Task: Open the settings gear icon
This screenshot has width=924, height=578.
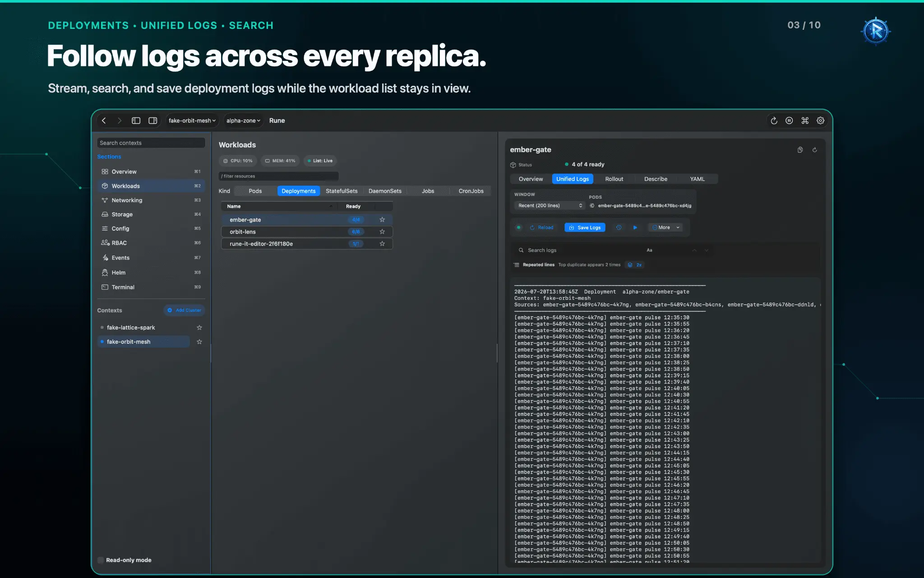Action: tap(821, 121)
